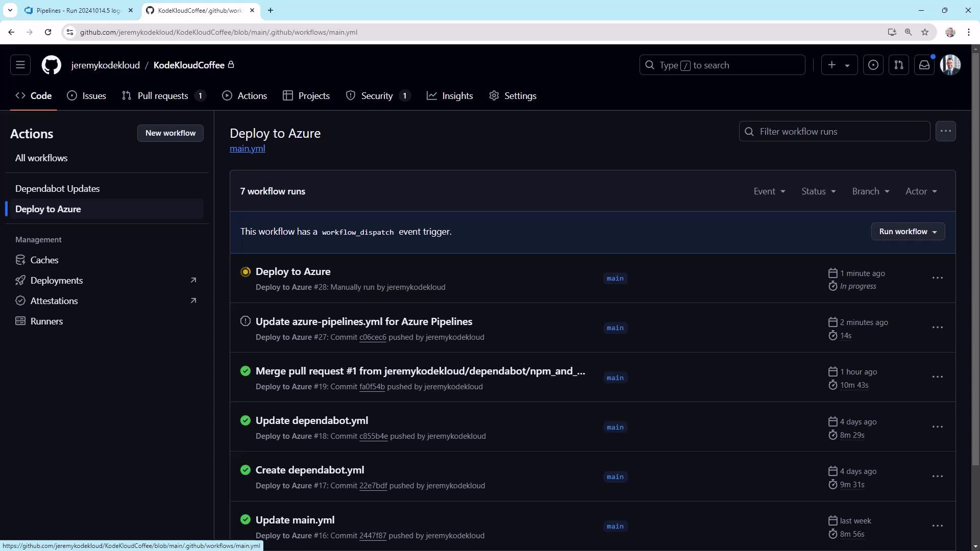Switch to the Projects tab
The height and width of the screenshot is (551, 980).
(x=306, y=96)
